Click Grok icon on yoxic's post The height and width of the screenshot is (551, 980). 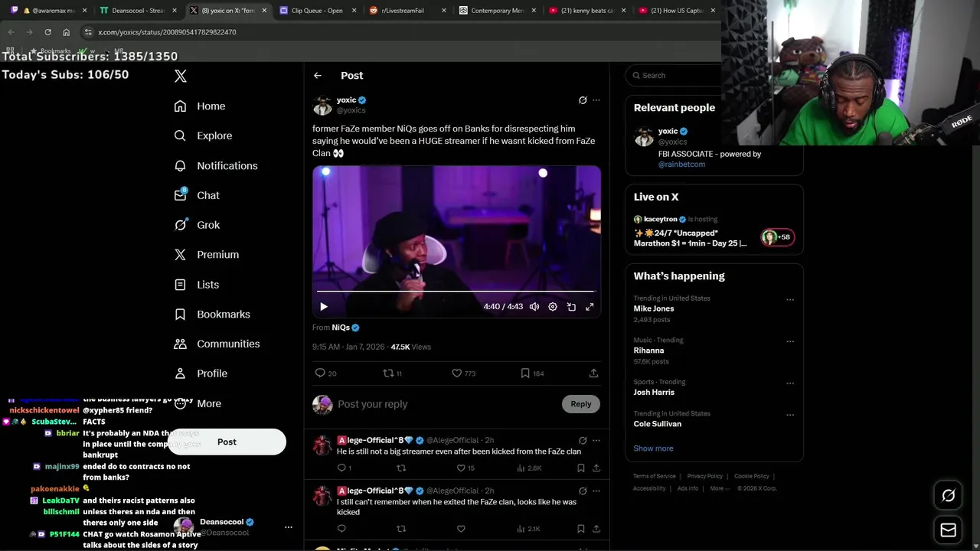point(583,100)
